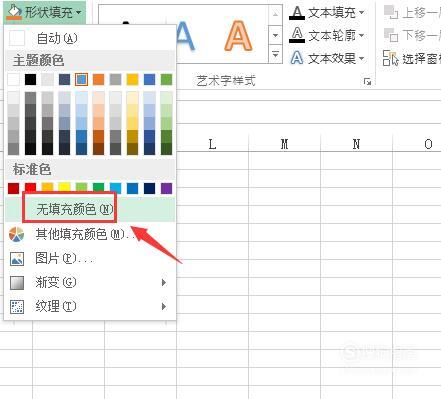Pick yellow standard color swatch
The width and height of the screenshot is (441, 399).
(64, 187)
